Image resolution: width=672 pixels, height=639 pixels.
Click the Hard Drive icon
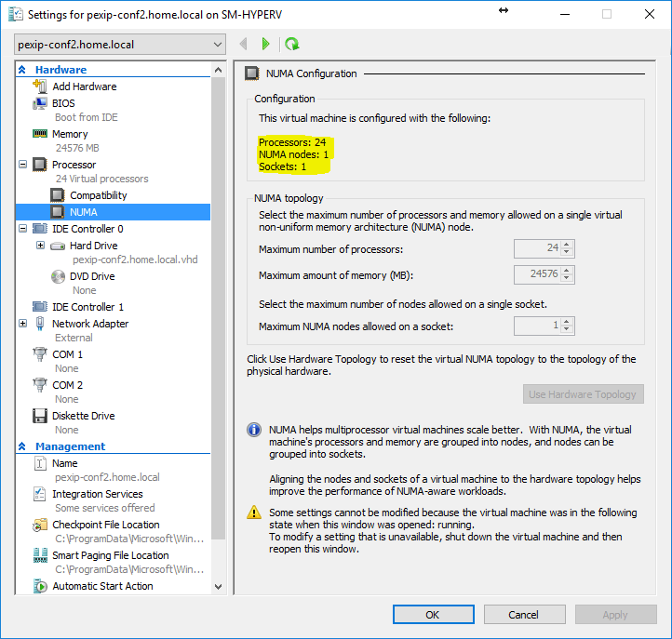(58, 246)
